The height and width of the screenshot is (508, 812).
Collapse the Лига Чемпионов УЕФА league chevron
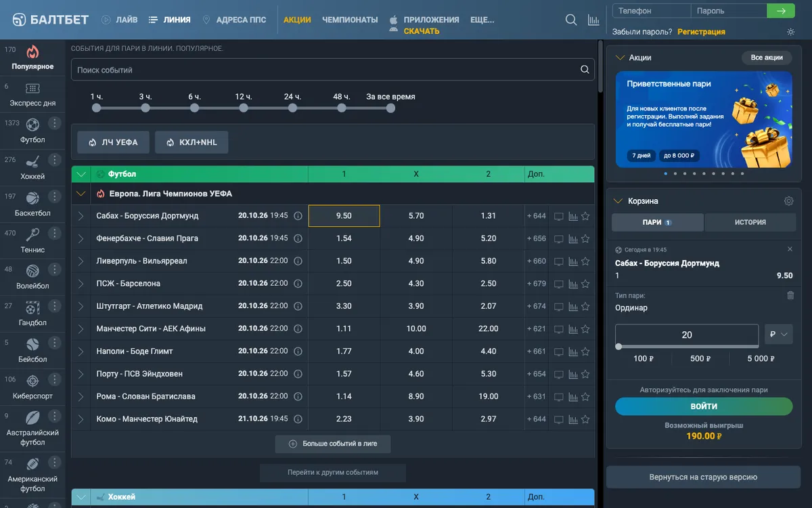click(81, 194)
